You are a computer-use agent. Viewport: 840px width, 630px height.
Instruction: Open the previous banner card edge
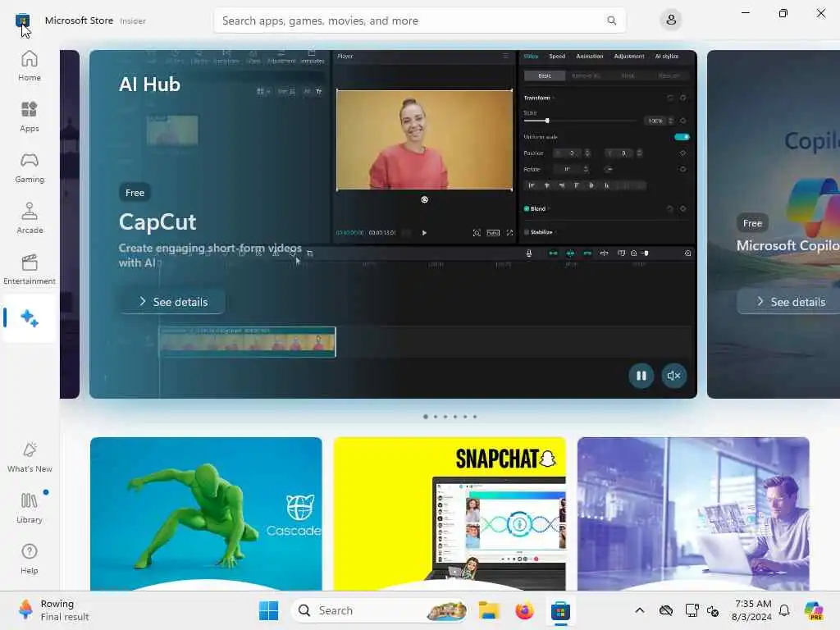coord(70,224)
